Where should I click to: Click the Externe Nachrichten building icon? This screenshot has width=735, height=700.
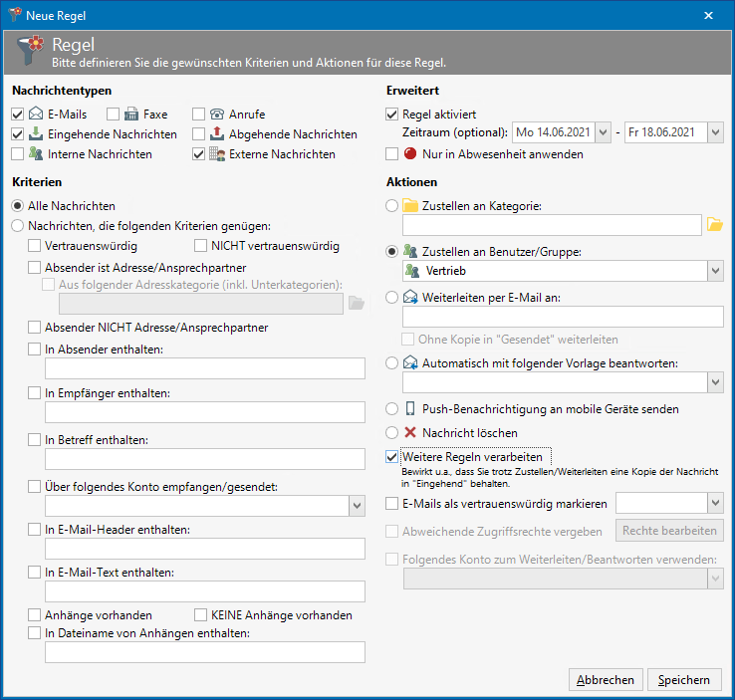(x=217, y=153)
